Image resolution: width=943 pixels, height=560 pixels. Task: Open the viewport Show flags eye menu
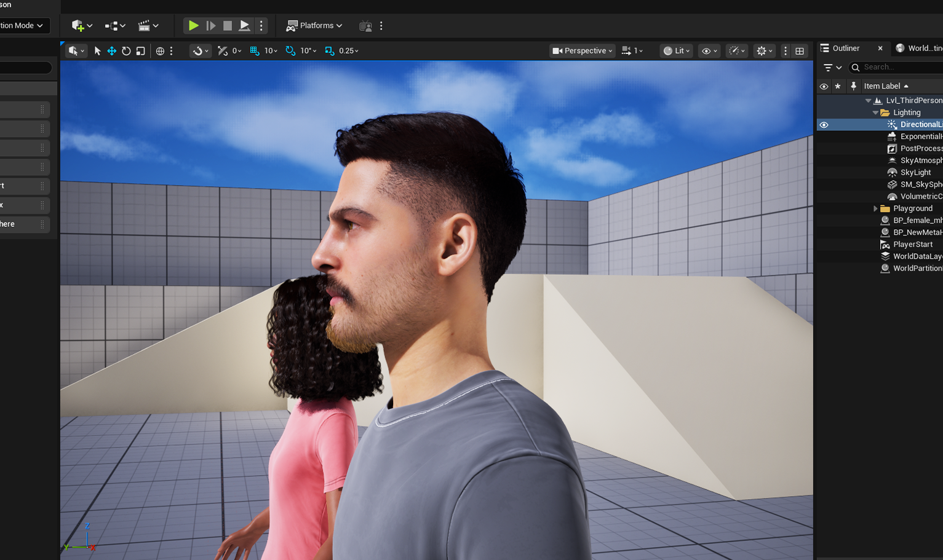pyautogui.click(x=709, y=51)
